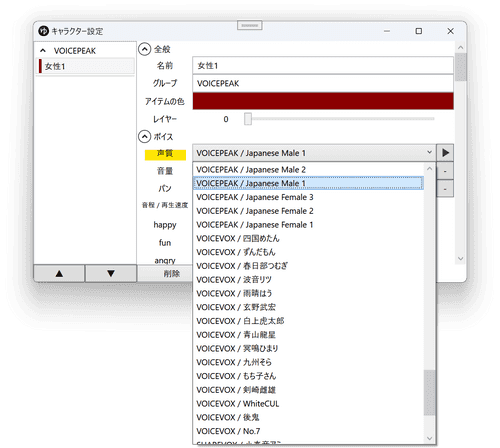Close the キャラクター設定 window
500x448 pixels.
pyautogui.click(x=450, y=31)
